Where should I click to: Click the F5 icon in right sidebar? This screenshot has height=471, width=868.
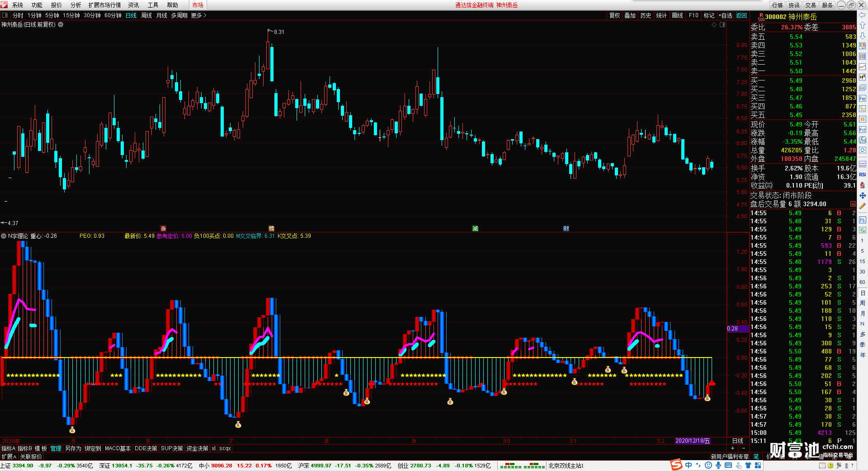point(863,220)
